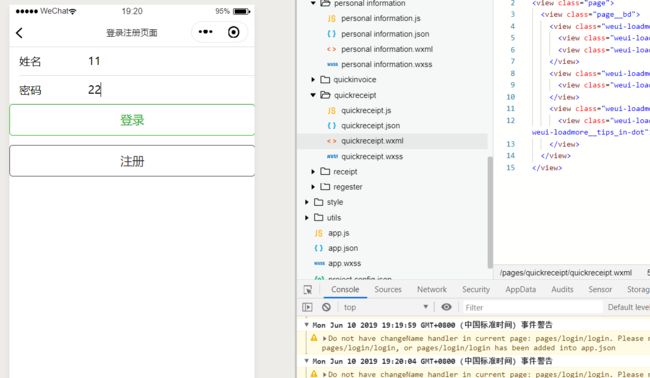Click the style folder icon

[318, 202]
